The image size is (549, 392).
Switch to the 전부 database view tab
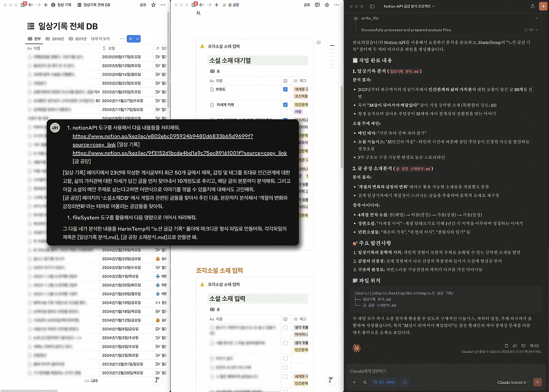(35, 39)
